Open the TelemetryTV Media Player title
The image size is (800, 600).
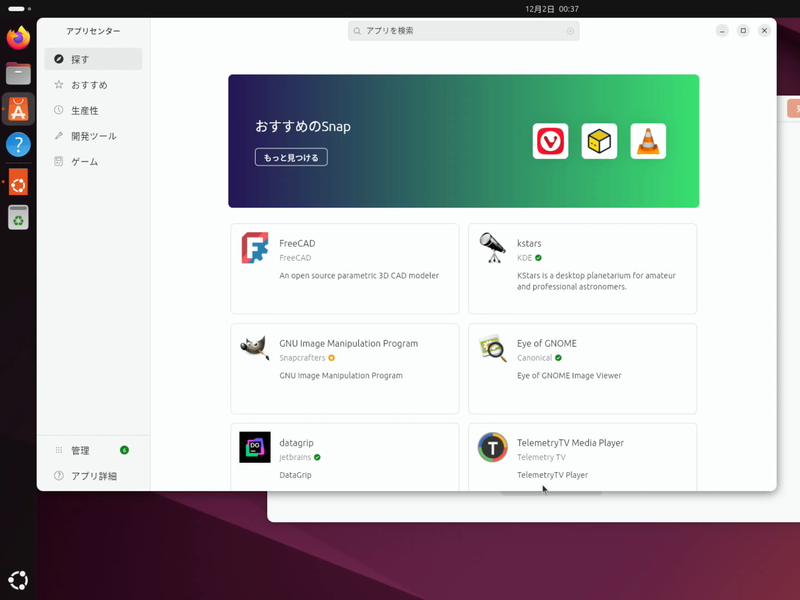point(570,443)
